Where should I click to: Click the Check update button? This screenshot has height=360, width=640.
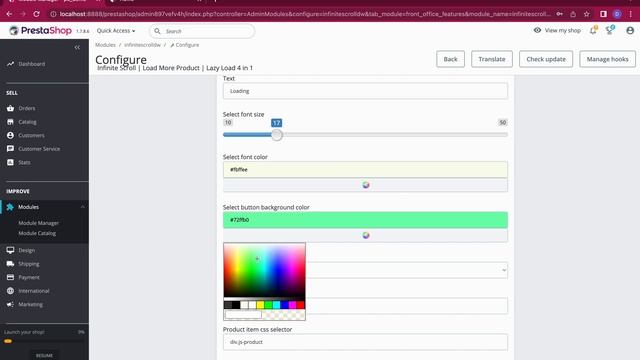click(546, 59)
